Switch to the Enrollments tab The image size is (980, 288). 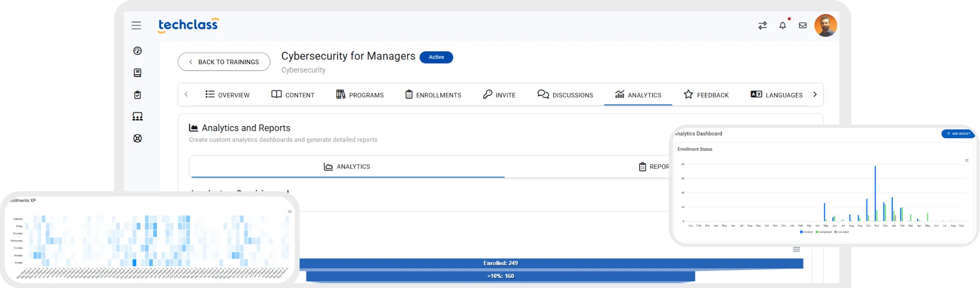tap(433, 95)
